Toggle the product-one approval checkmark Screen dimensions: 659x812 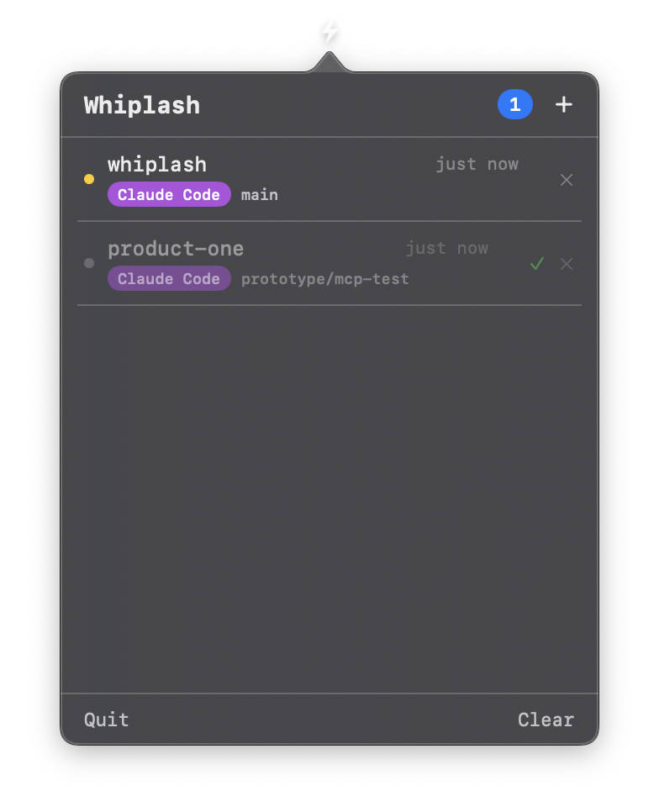[x=537, y=263]
